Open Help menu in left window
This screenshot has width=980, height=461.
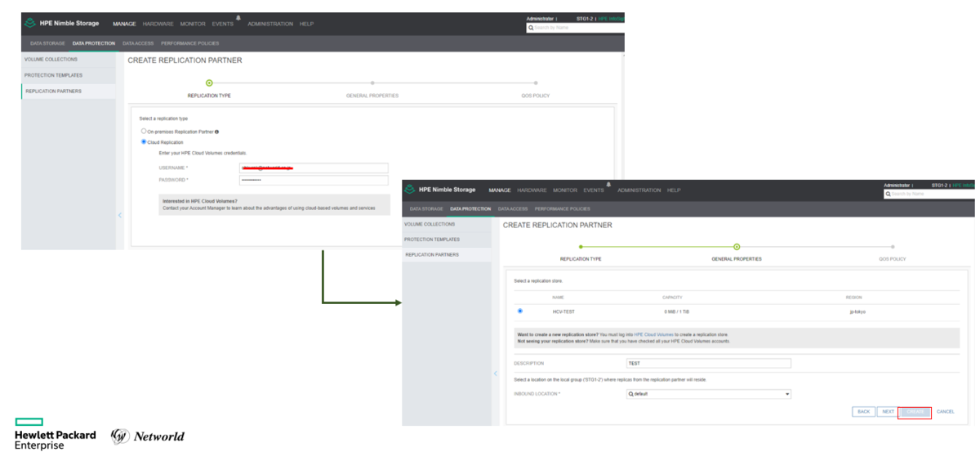(x=306, y=24)
